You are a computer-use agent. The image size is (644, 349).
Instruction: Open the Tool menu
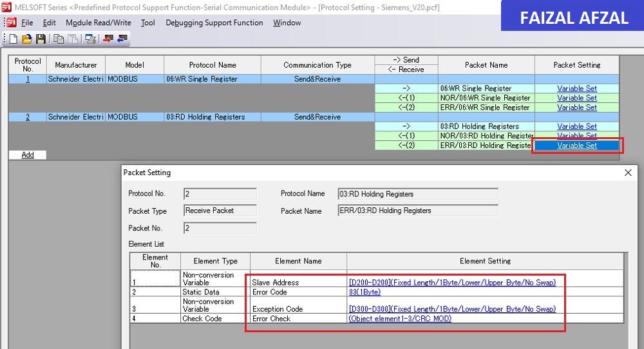[148, 23]
